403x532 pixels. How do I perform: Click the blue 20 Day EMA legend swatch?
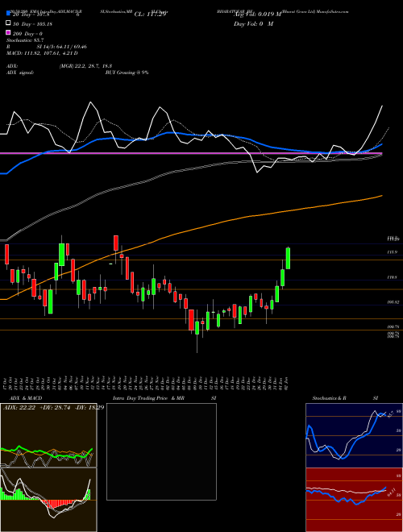click(8, 14)
